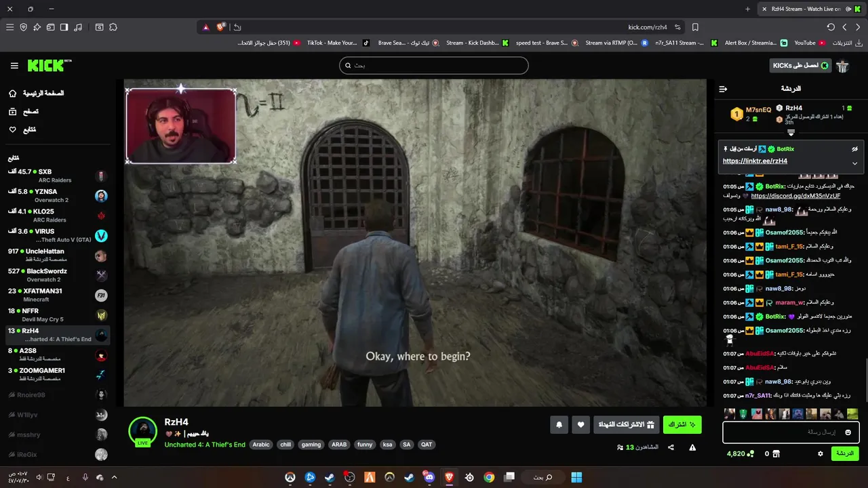Reload the page
The width and height of the screenshot is (868, 488).
click(x=831, y=27)
